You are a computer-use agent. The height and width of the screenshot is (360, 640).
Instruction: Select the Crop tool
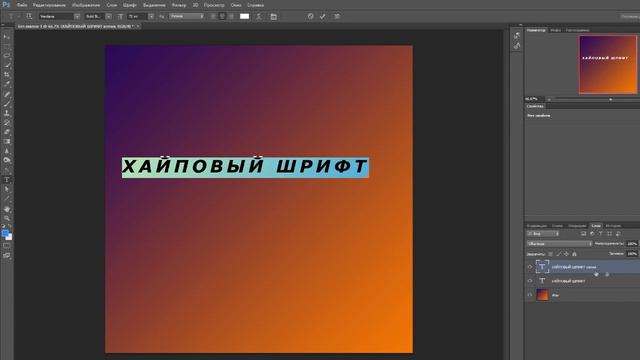pos(7,75)
